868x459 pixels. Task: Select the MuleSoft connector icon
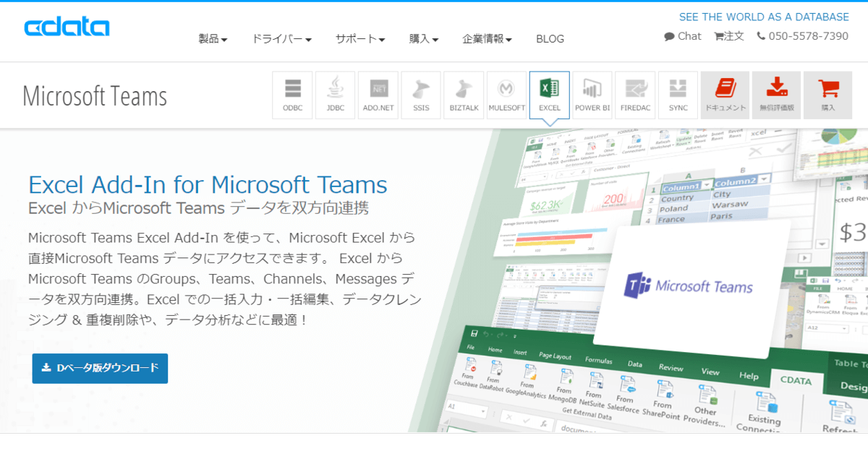pyautogui.click(x=506, y=95)
